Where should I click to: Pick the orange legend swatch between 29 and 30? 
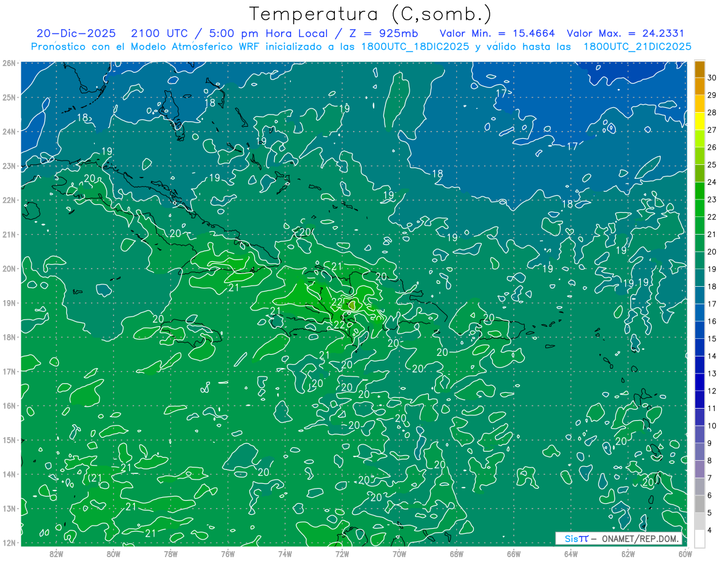click(x=699, y=87)
